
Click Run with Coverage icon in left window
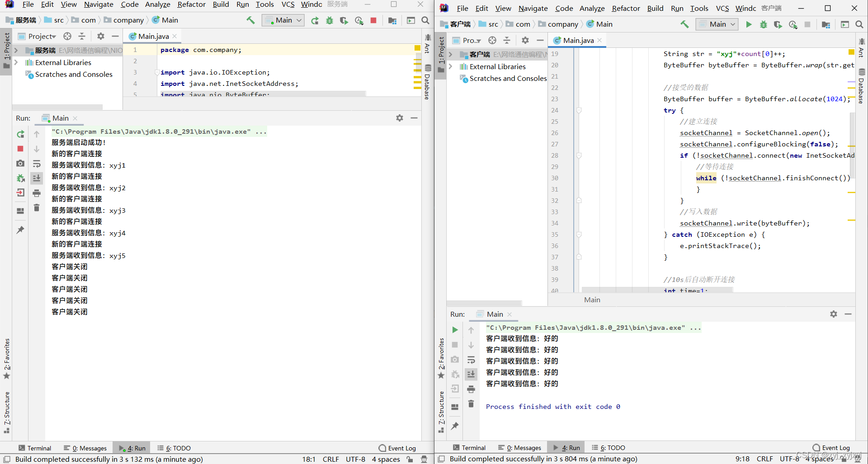(344, 20)
